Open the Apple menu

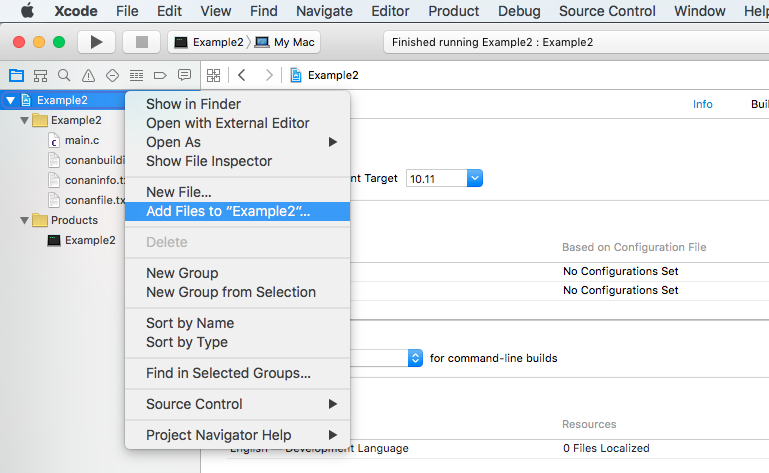pyautogui.click(x=27, y=11)
